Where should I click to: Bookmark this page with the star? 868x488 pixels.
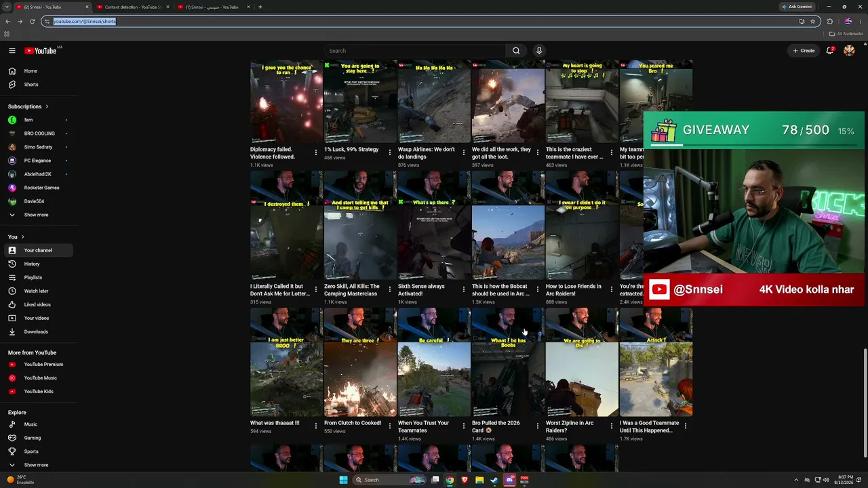pos(812,22)
